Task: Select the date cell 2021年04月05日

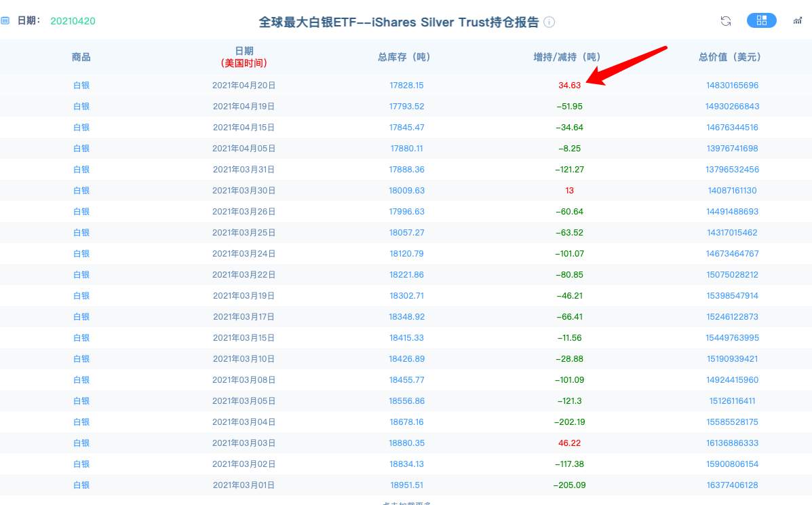Action: tap(244, 148)
